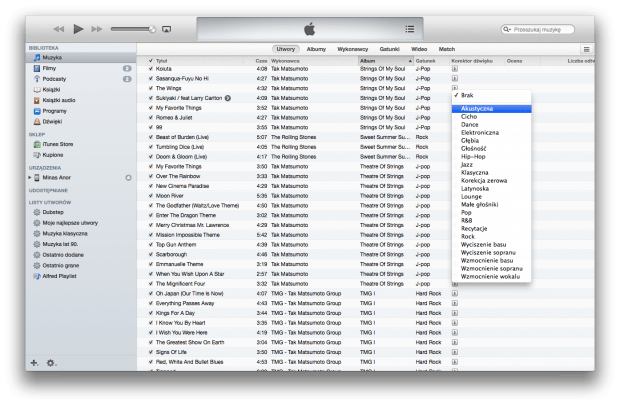The image size is (620, 406).
Task: Uncheck the Koiuta track checkbox
Action: coord(151,68)
